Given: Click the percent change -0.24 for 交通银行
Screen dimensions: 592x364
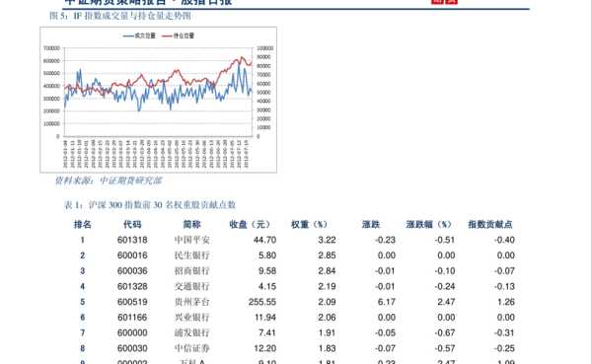Looking at the screenshot, I should 445,287.
